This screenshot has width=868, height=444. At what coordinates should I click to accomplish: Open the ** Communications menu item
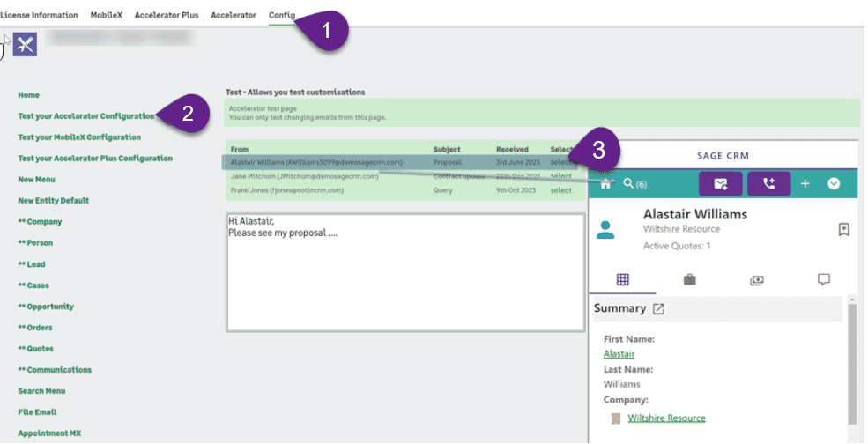point(55,369)
